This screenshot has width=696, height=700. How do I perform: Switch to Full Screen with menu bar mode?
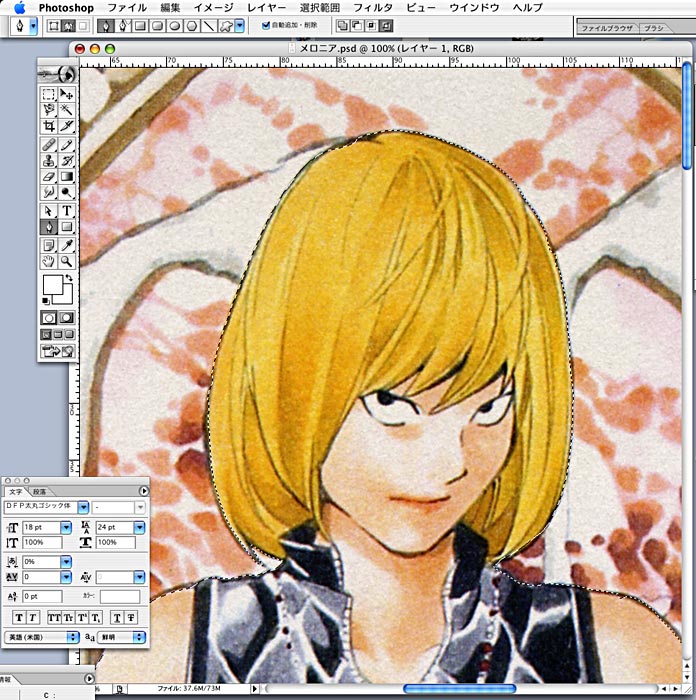pos(58,334)
